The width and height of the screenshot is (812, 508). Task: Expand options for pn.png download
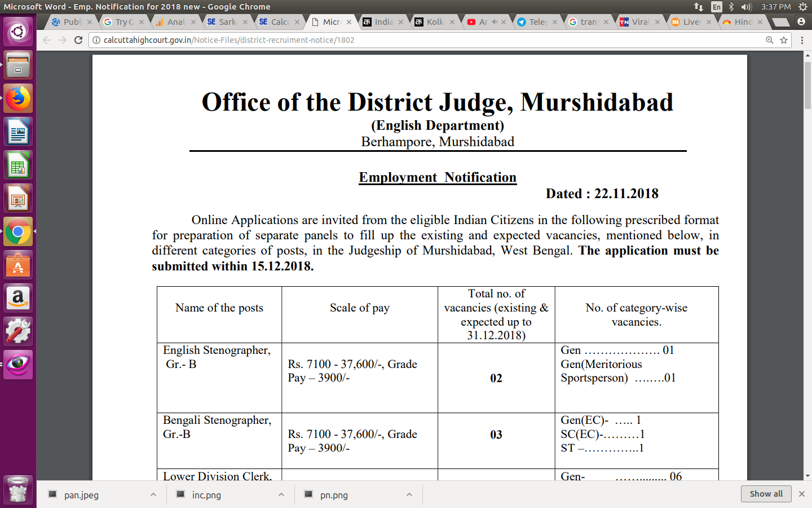409,494
